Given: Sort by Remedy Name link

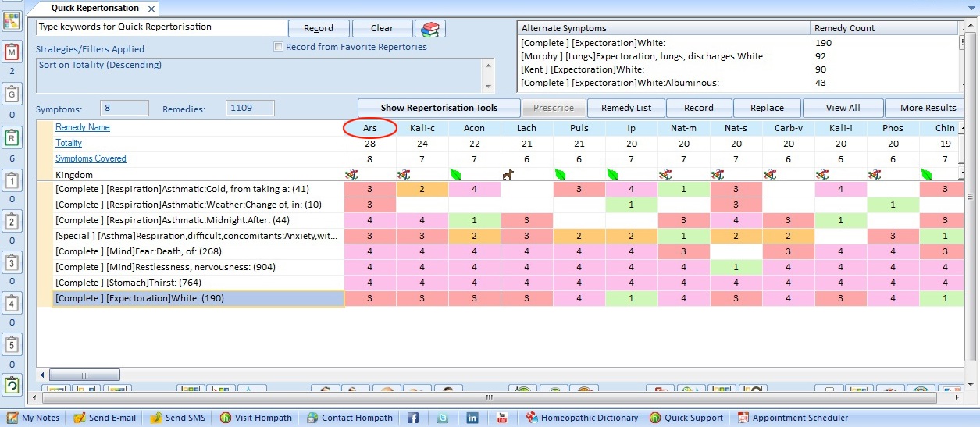Looking at the screenshot, I should (83, 127).
